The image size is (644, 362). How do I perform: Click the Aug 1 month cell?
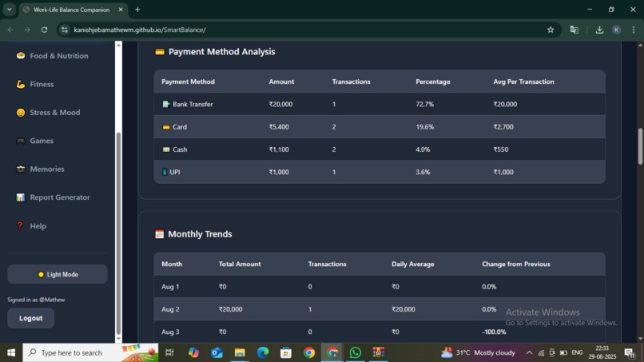coord(170,287)
